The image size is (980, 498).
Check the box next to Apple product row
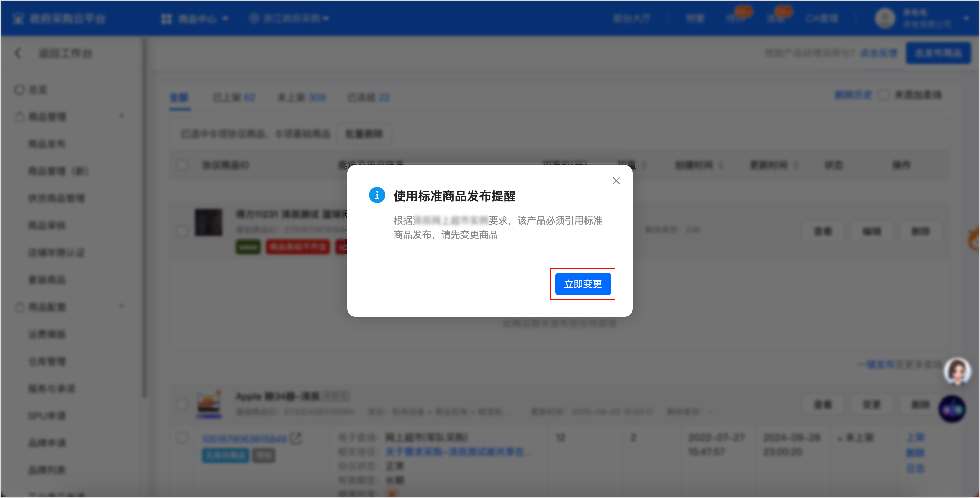pos(182,404)
